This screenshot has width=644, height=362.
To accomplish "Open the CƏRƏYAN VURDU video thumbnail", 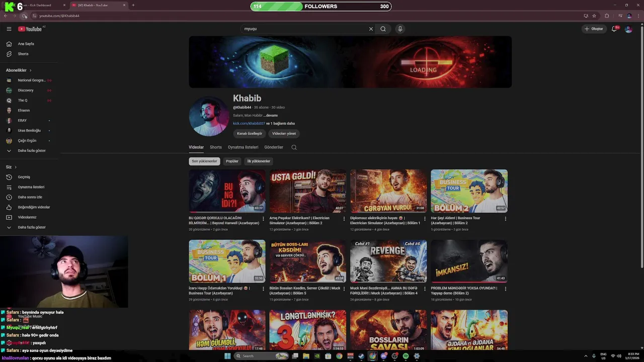I will [x=388, y=191].
